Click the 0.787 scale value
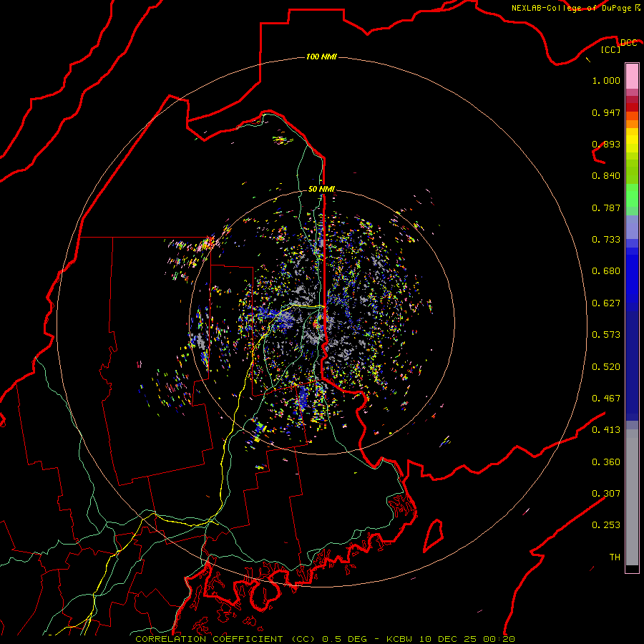Viewport: 644px width, 644px height. 606,208
